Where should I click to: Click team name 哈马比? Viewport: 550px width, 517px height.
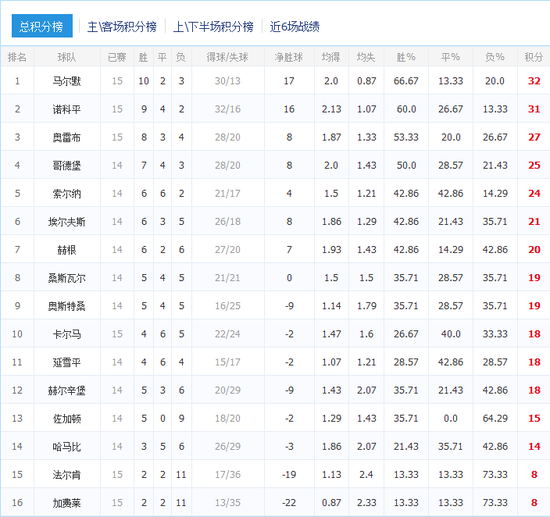[67, 446]
